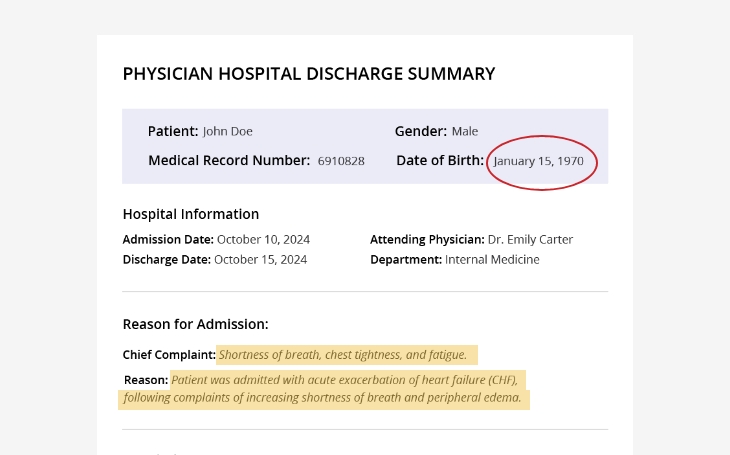Click the highlighted chief complaint text
Viewport: 730px width, 455px height.
(343, 355)
